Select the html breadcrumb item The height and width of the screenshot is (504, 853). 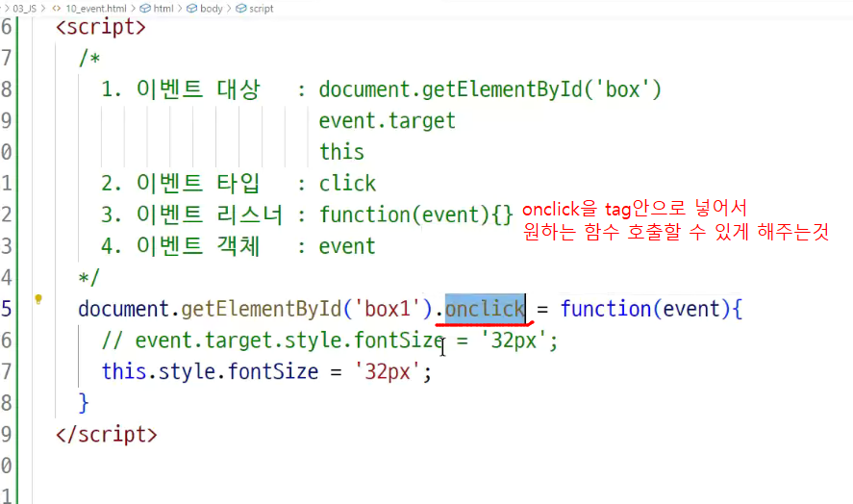[x=157, y=9]
